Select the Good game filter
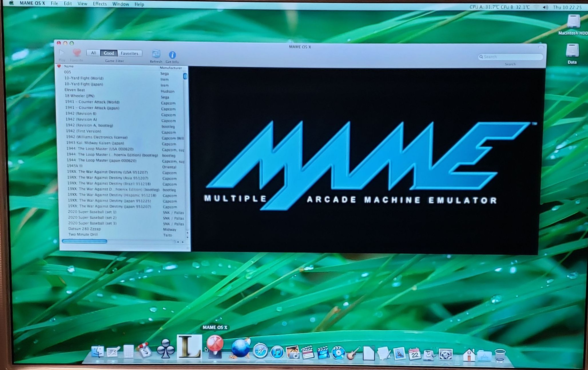 109,53
